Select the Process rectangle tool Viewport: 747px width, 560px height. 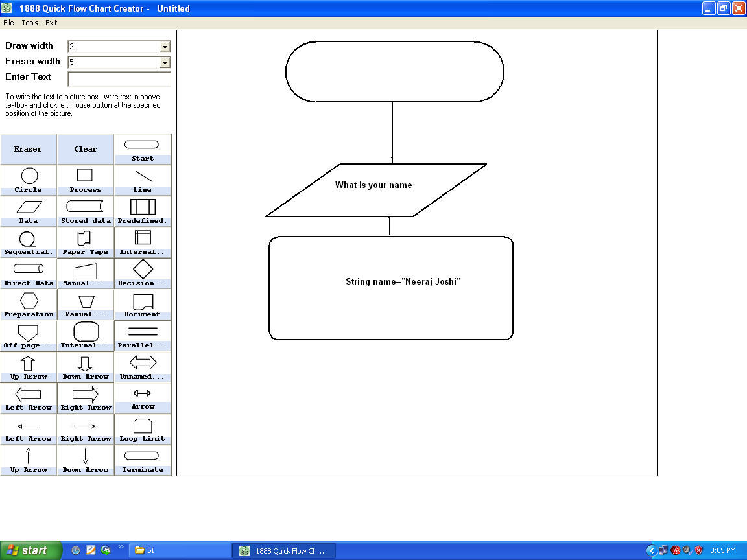pyautogui.click(x=86, y=180)
